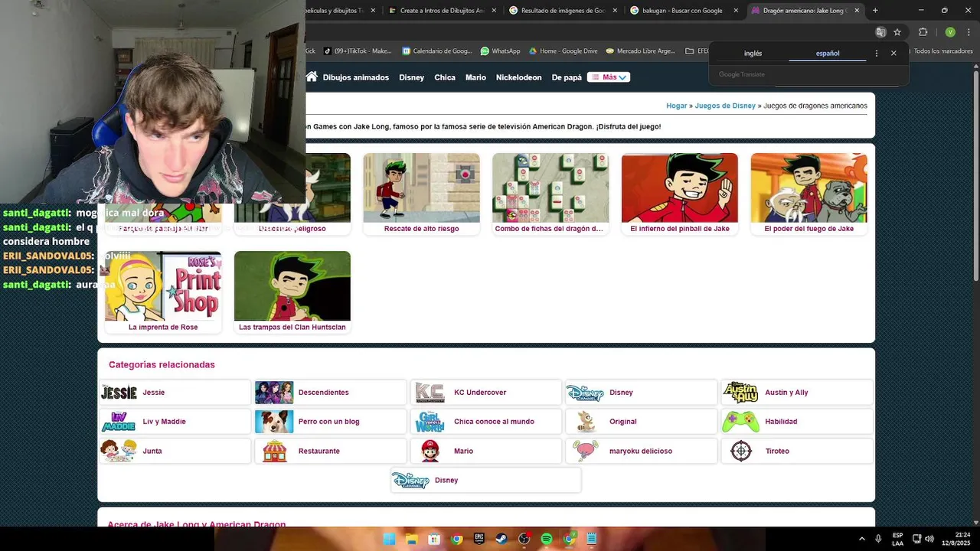Select the español translation tab
The height and width of the screenshot is (551, 980).
click(828, 54)
